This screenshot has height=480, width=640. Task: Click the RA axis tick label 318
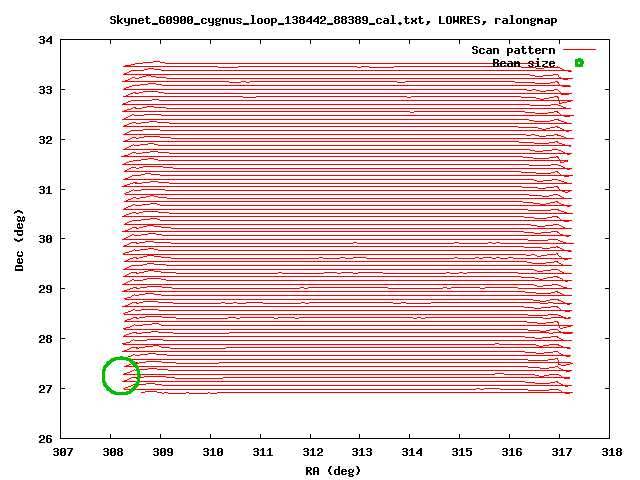[612, 452]
